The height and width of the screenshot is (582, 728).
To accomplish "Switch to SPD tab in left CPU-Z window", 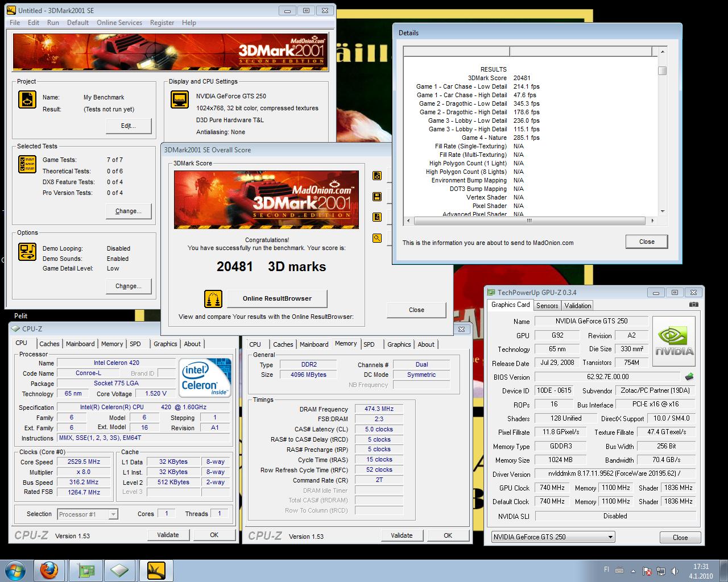I will 135,344.
